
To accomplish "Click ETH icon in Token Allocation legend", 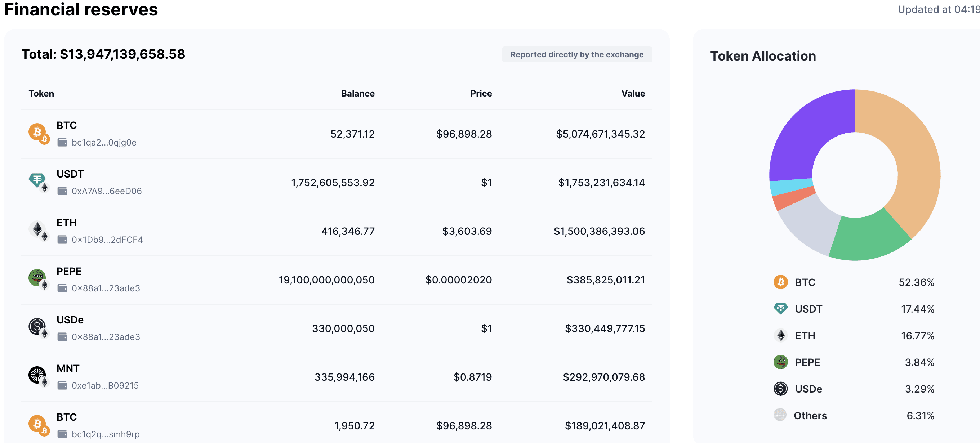I will (x=780, y=335).
